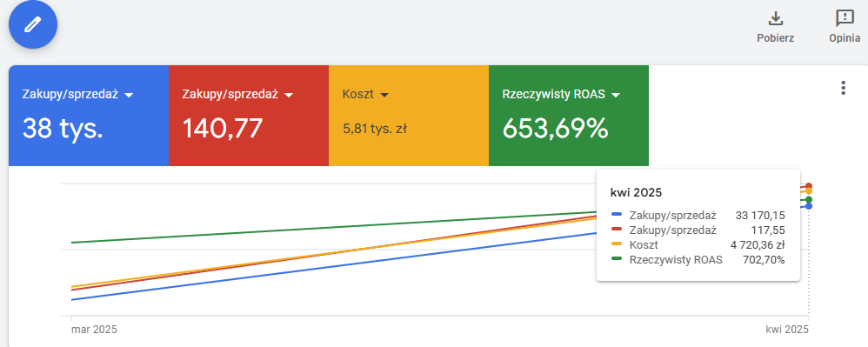Click the blue legend swatch in tooltip
868x347 pixels.
[x=617, y=215]
